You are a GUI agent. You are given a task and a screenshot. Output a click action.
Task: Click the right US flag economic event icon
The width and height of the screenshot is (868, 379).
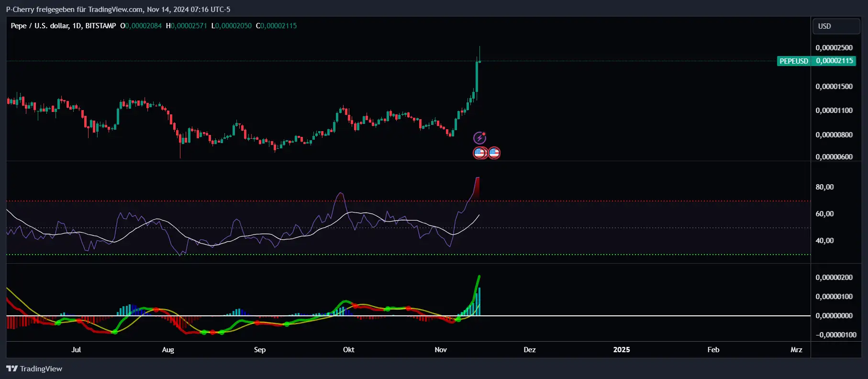pos(494,153)
